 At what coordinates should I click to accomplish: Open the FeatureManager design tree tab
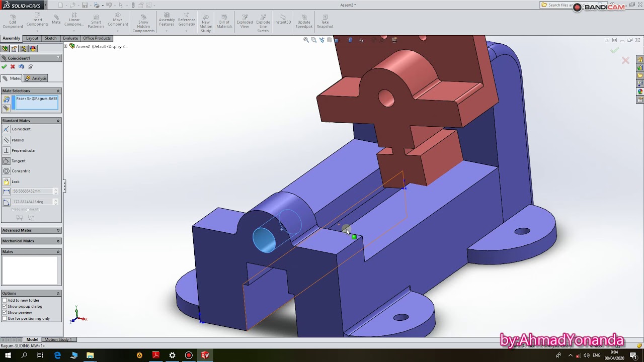[x=5, y=49]
